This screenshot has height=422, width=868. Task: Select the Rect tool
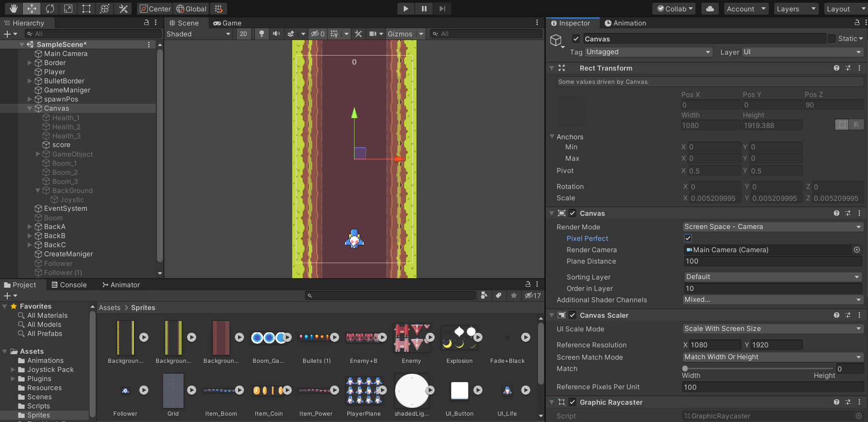coord(86,9)
